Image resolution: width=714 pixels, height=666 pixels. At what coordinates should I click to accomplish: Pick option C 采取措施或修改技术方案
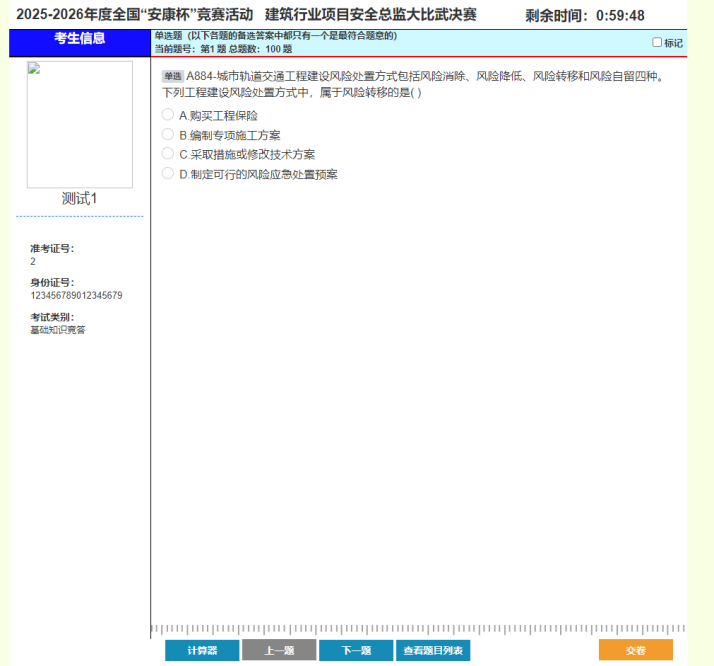(x=168, y=154)
